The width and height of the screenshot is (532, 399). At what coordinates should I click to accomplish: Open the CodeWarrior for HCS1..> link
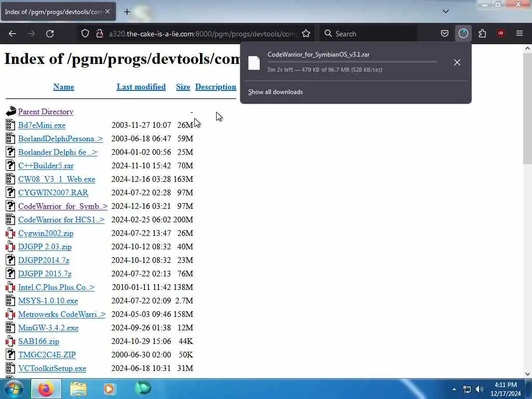[61, 220]
